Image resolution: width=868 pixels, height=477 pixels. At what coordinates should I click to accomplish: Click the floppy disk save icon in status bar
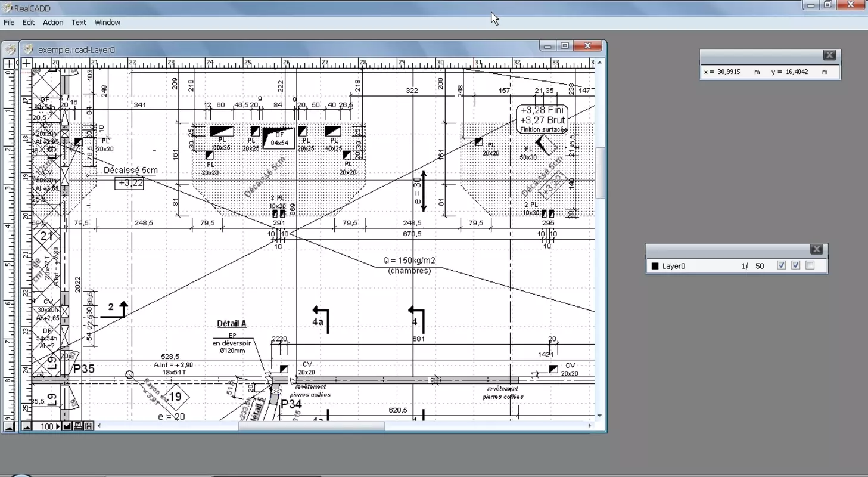89,426
